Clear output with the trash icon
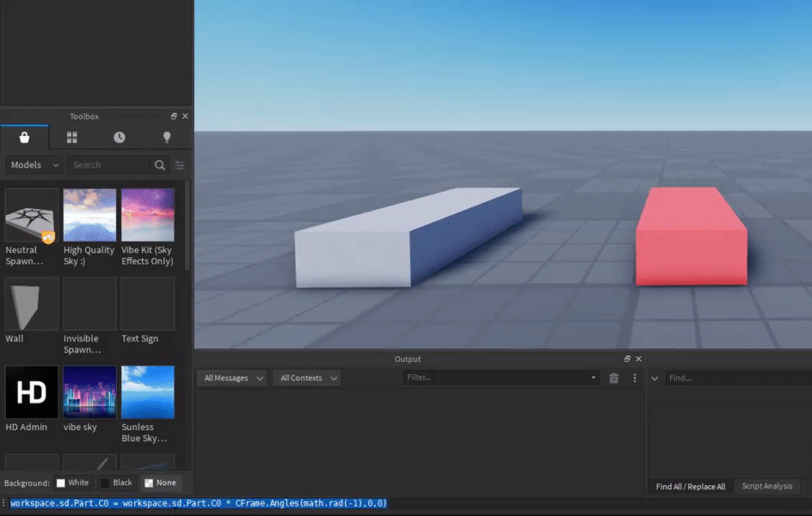The width and height of the screenshot is (812, 516). (614, 378)
